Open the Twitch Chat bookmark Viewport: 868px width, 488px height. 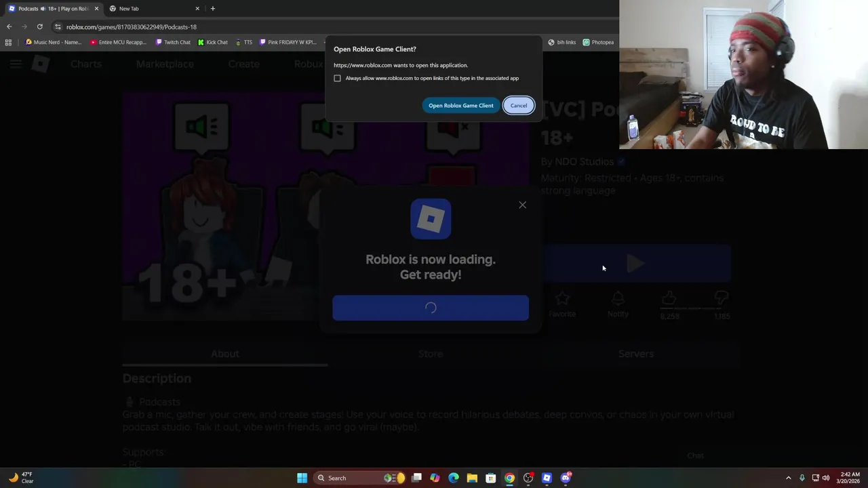pyautogui.click(x=173, y=42)
